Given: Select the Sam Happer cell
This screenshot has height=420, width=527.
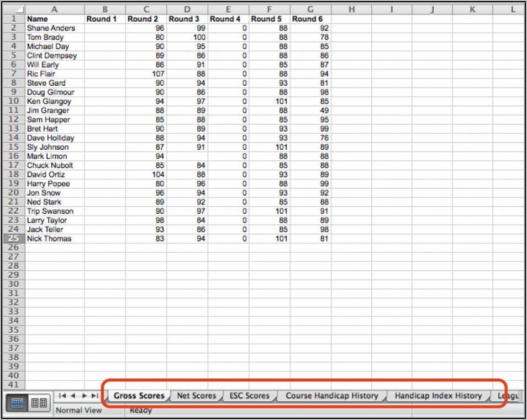Looking at the screenshot, I should pos(55,119).
